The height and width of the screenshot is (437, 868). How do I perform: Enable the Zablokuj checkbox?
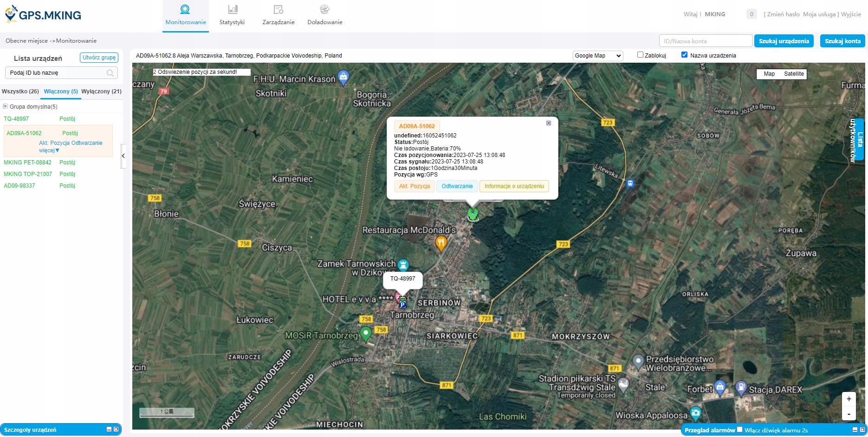[x=640, y=55]
